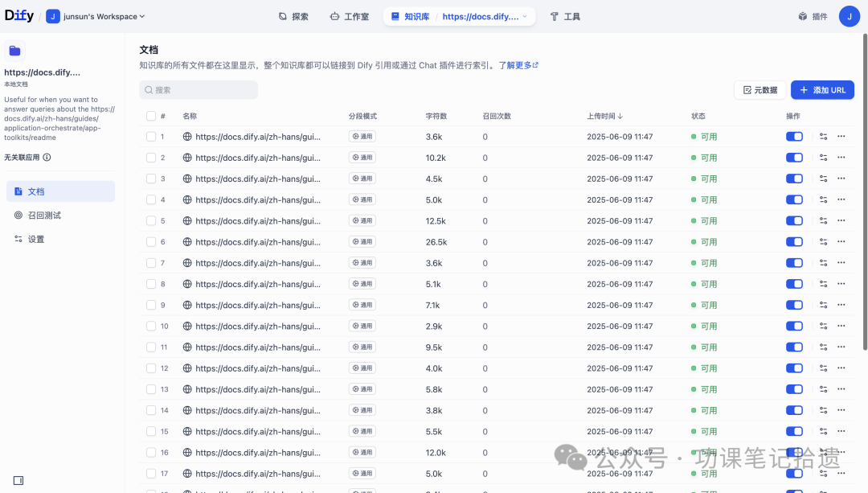Click the 12.5k character count cell

click(x=436, y=220)
